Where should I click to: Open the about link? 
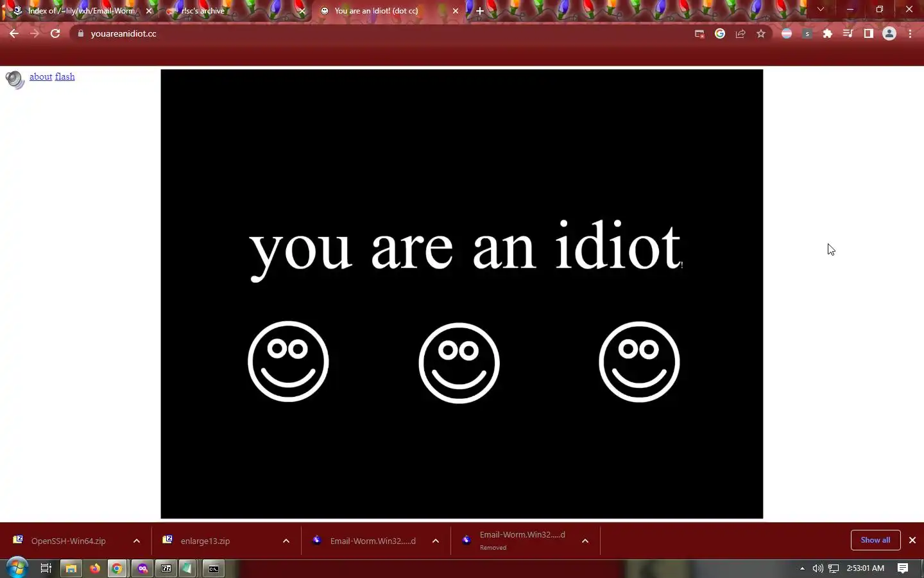pos(40,76)
